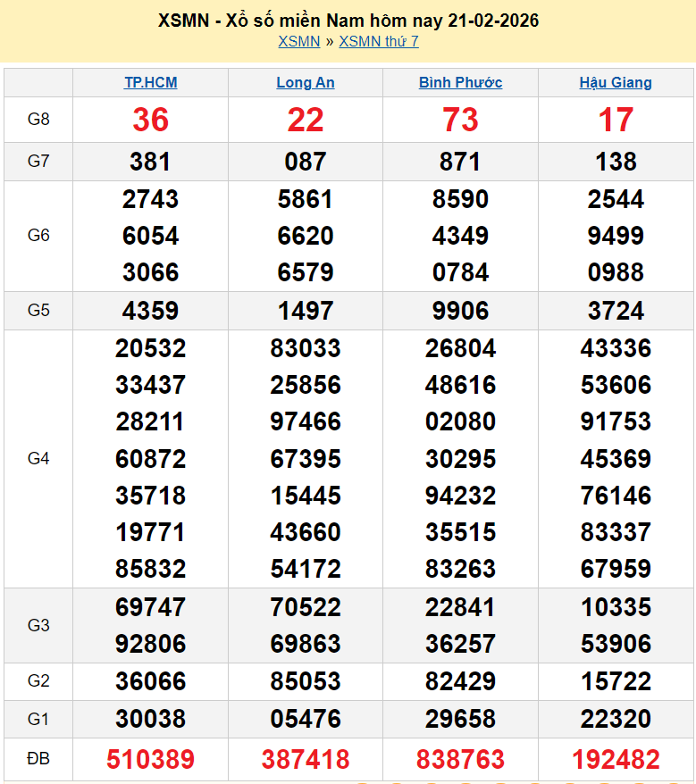Viewport: 696px width, 784px height.
Task: Click Hậu Giang G8 number 17
Action: [616, 120]
